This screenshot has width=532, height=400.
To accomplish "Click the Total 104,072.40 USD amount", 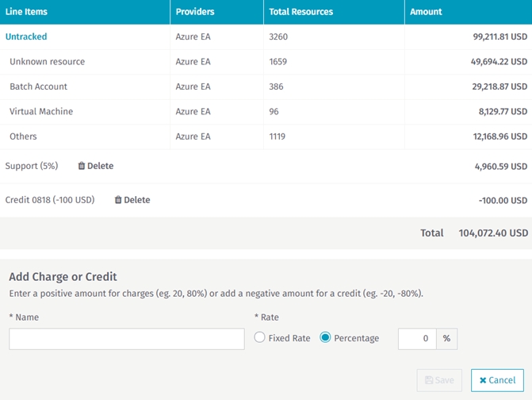I will (492, 233).
